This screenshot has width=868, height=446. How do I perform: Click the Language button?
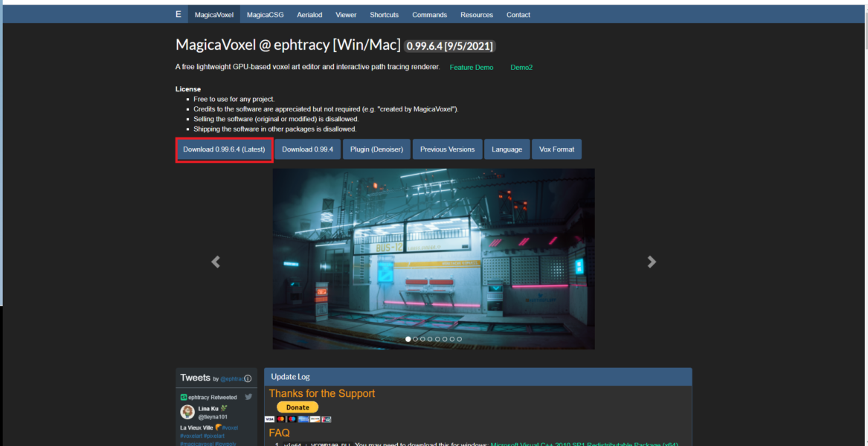pyautogui.click(x=507, y=149)
